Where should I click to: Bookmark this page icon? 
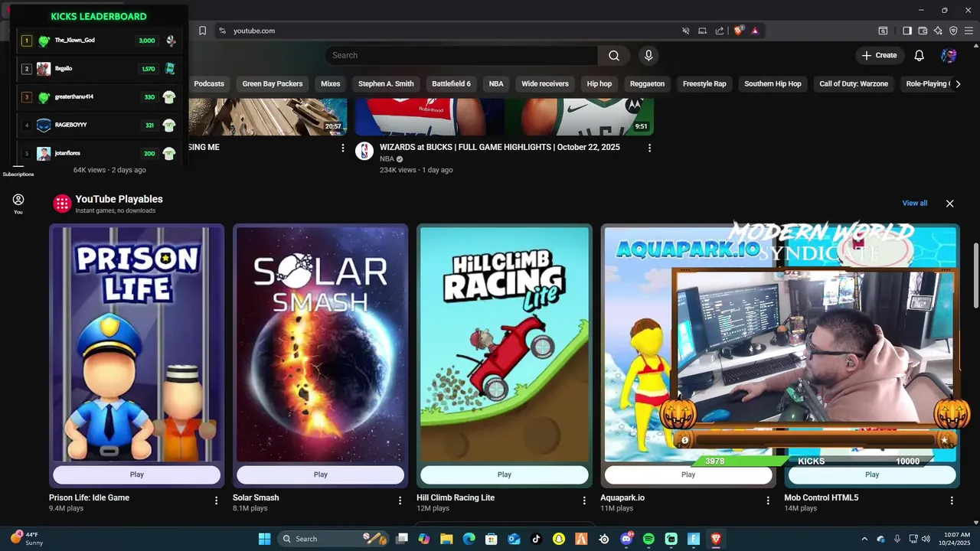(x=202, y=31)
